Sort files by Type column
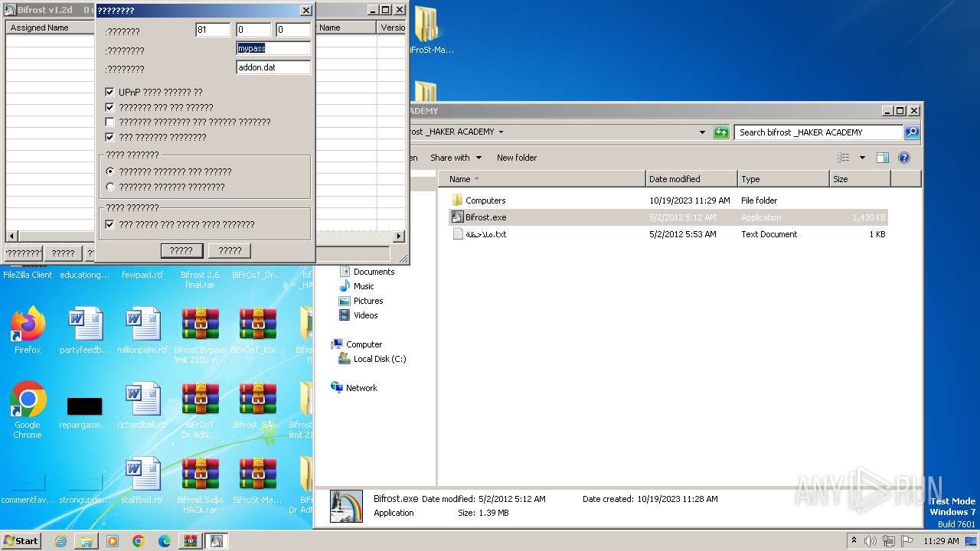Screen dimensions: 980x551 click(x=784, y=179)
